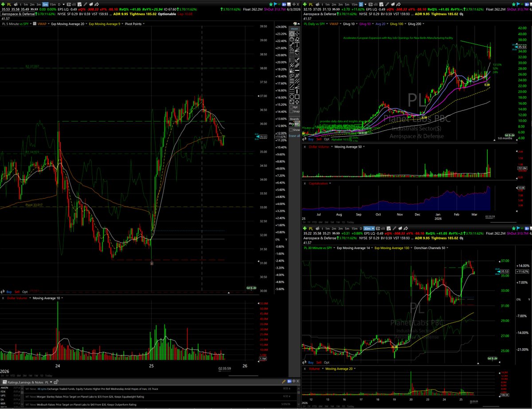Switch daily chart to 5m timeframe
Image resolution: width=532 pixels, height=409 pixels.
[347, 4]
